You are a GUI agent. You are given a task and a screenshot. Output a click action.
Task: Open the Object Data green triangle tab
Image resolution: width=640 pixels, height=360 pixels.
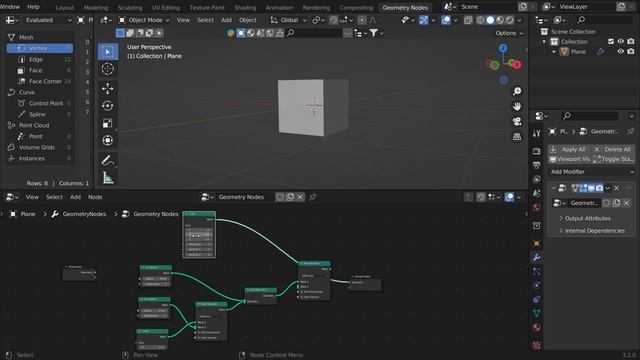pyautogui.click(x=537, y=313)
